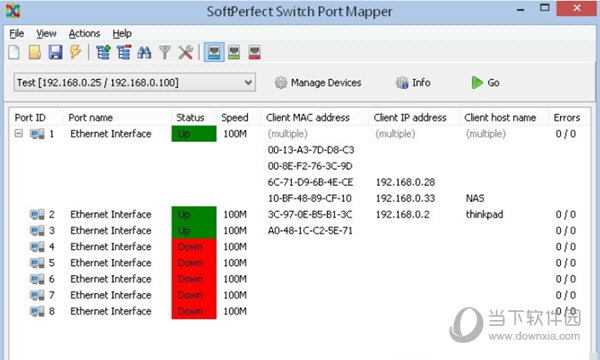Screen dimensions: 600x360
Task: Sort by Errors column header
Action: point(569,117)
